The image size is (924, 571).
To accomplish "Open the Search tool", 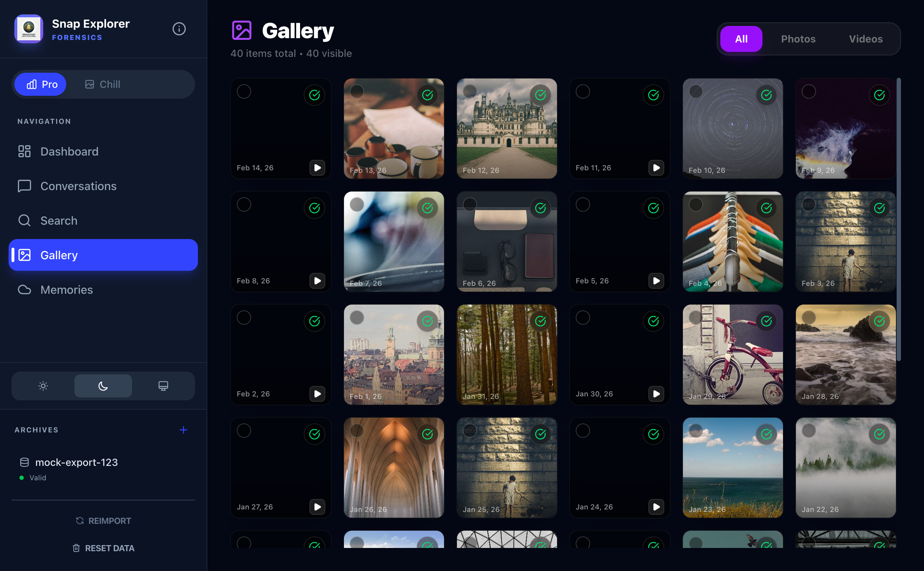I will point(59,221).
